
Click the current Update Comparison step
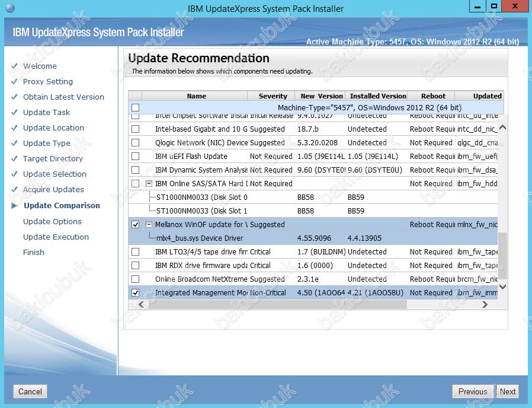pyautogui.click(x=62, y=206)
